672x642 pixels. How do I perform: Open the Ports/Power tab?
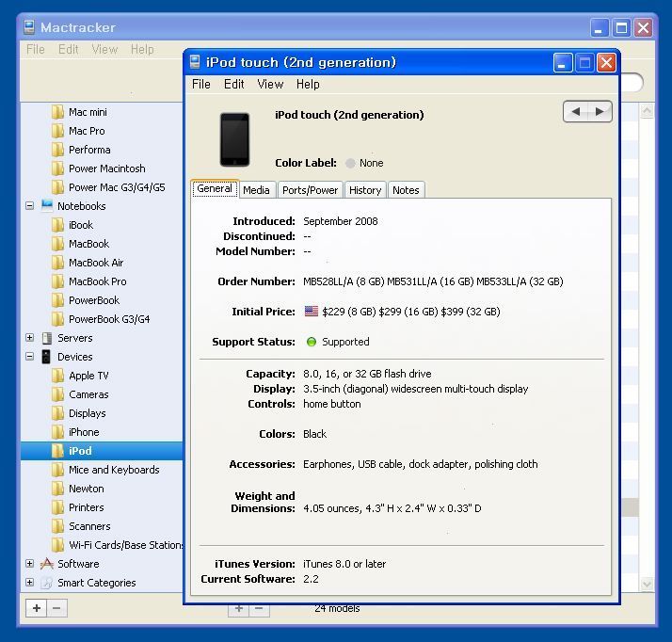311,190
